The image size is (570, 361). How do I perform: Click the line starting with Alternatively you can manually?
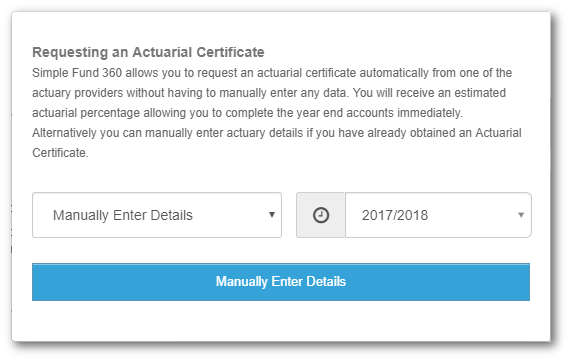point(277,133)
